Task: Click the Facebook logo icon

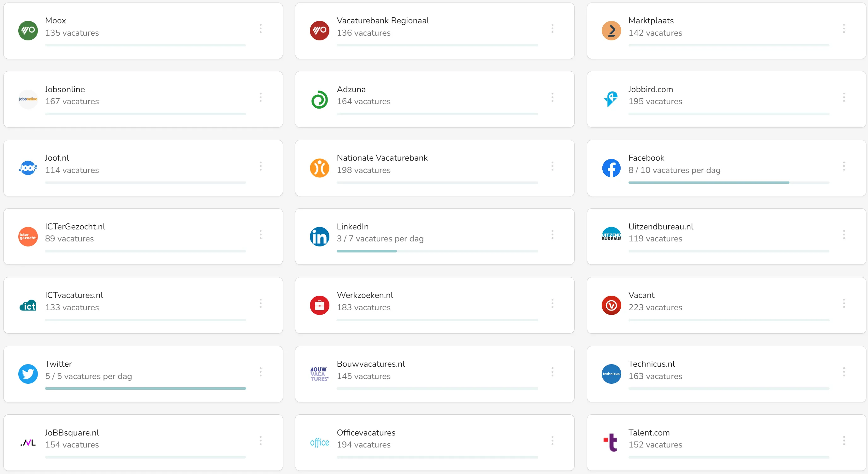Action: (611, 168)
